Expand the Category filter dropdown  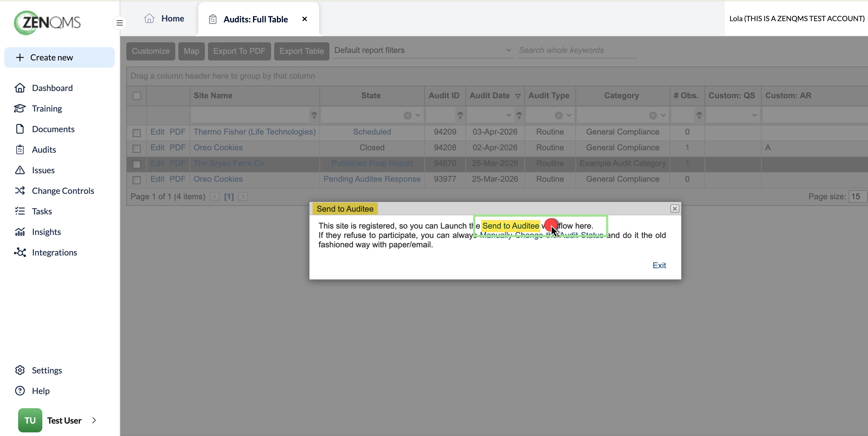click(663, 115)
